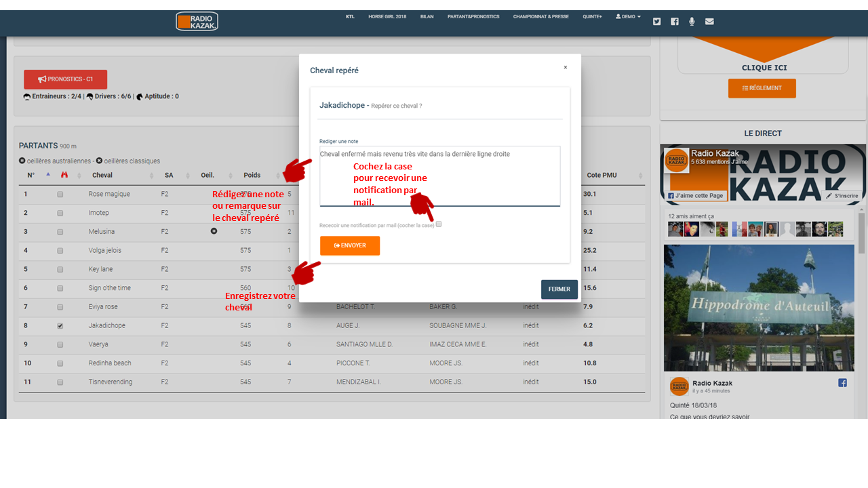Click horse name Jakadichope in table

[107, 326]
